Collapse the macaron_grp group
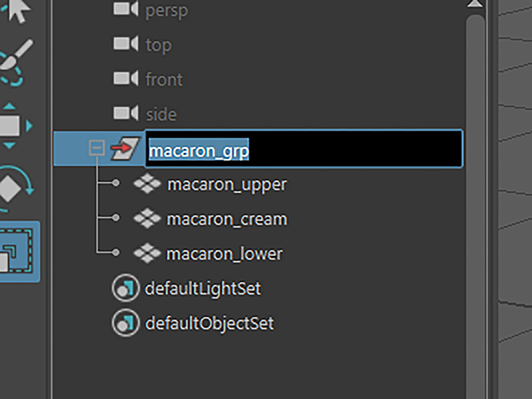This screenshot has height=399, width=532. pyautogui.click(x=96, y=148)
